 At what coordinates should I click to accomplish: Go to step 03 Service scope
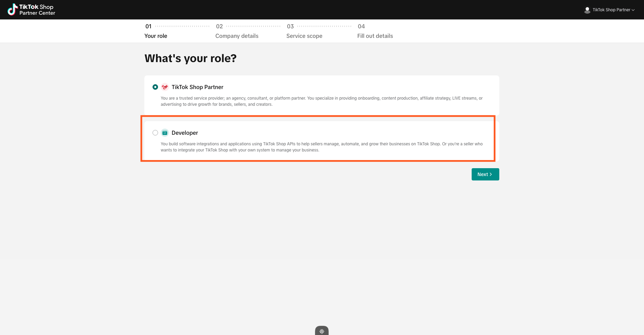[x=304, y=36]
